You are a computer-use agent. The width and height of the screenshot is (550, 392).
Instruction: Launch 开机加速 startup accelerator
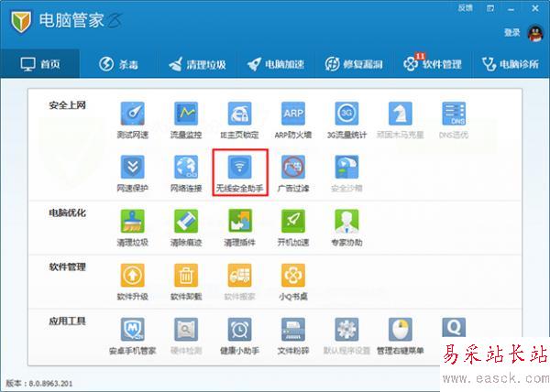pyautogui.click(x=293, y=228)
